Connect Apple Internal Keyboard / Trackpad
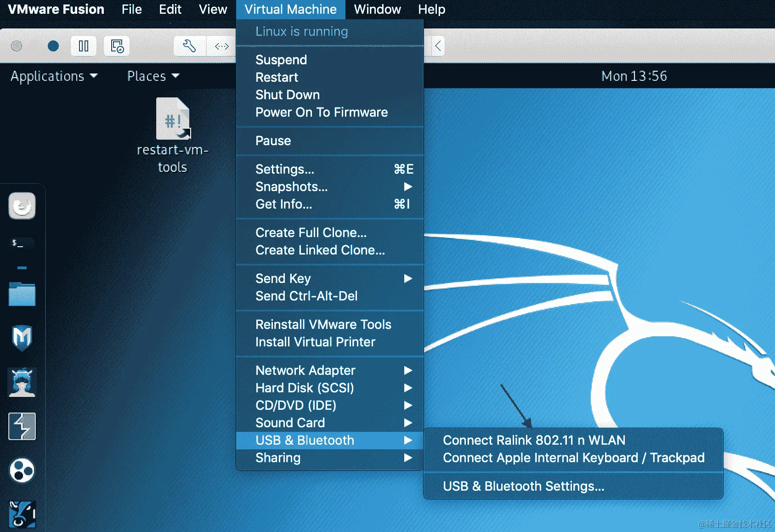 pyautogui.click(x=573, y=458)
